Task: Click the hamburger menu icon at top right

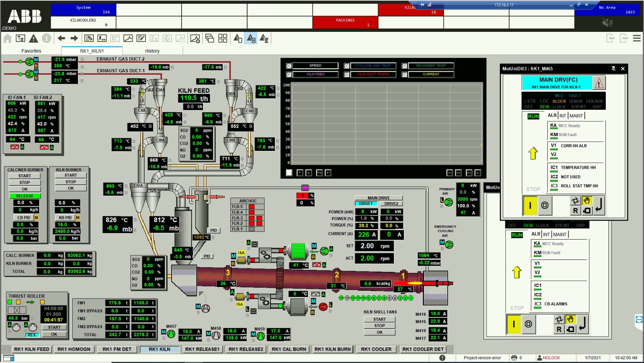Action: pyautogui.click(x=637, y=38)
